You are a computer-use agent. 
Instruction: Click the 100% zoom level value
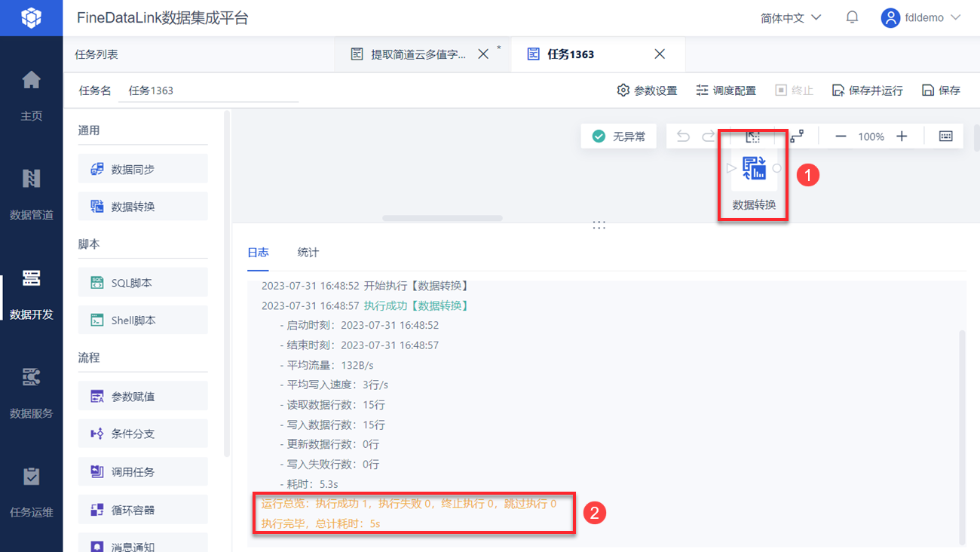tap(871, 136)
